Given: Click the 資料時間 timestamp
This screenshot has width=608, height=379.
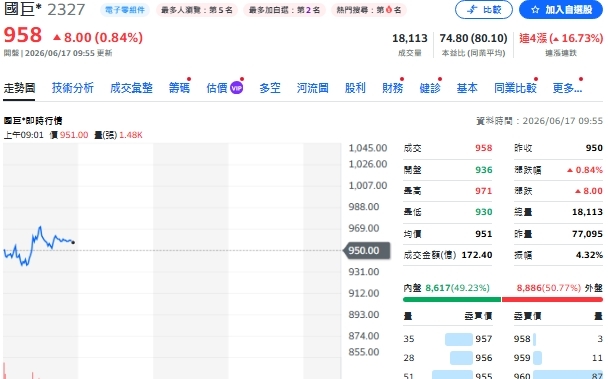Looking at the screenshot, I should [539, 121].
